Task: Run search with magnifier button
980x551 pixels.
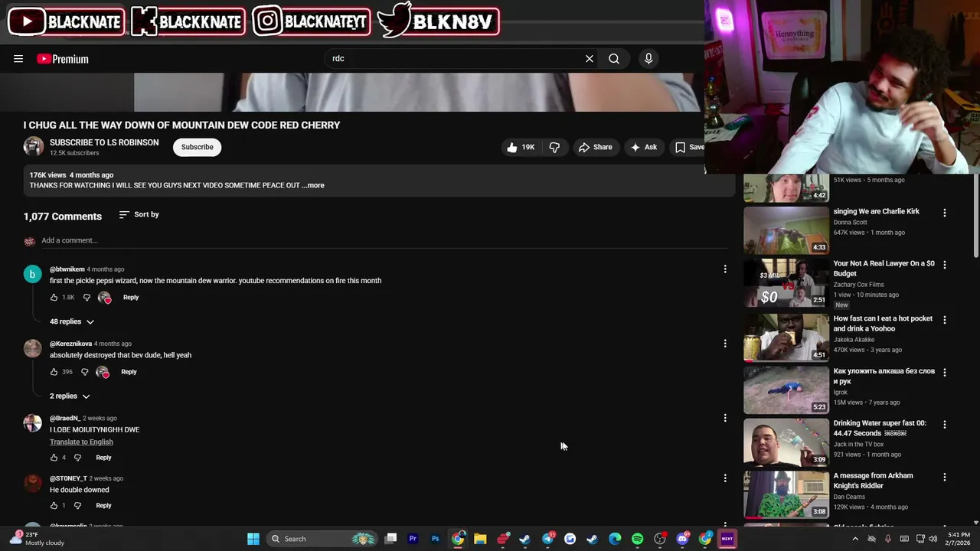Action: tap(614, 59)
